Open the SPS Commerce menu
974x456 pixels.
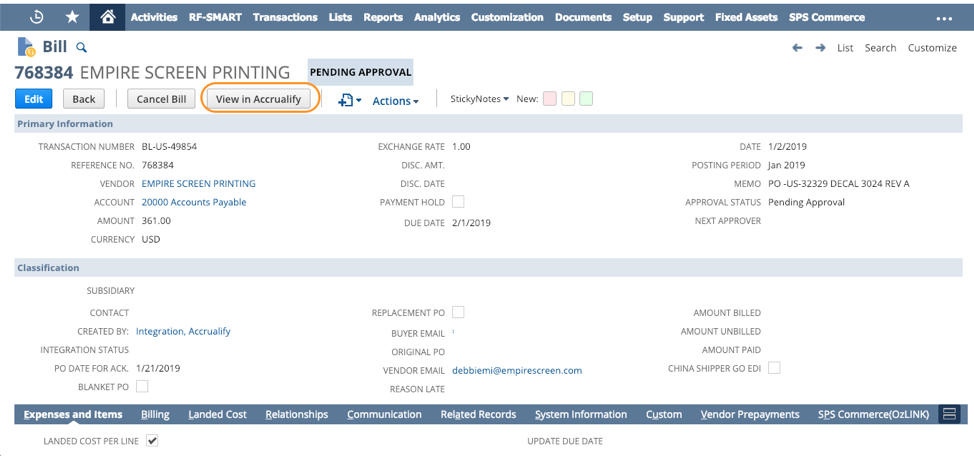click(827, 17)
